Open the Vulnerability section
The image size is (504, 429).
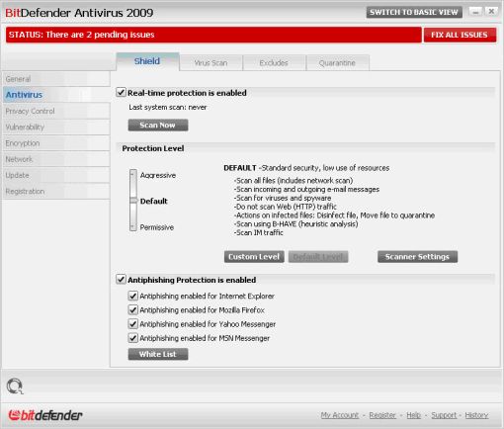tap(56, 127)
